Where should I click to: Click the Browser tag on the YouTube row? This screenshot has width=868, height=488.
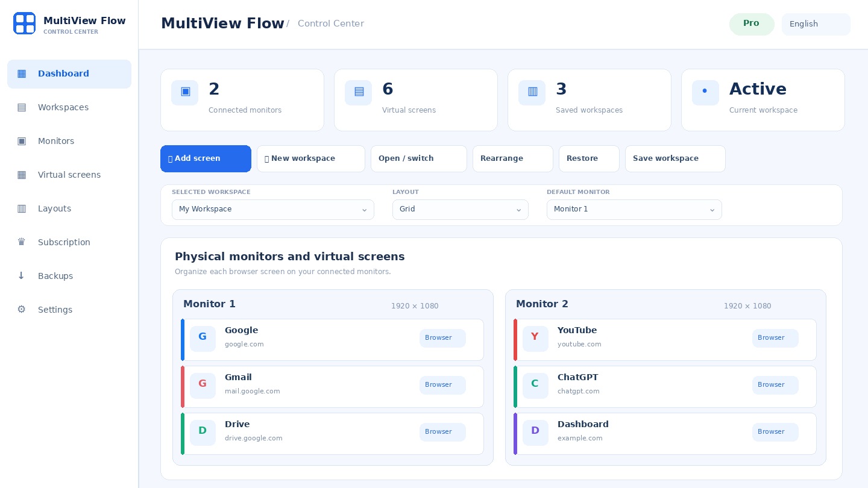[x=775, y=338]
